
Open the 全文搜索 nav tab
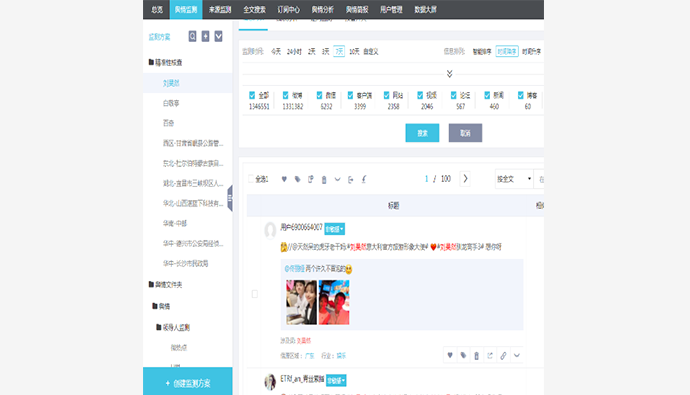pos(254,10)
